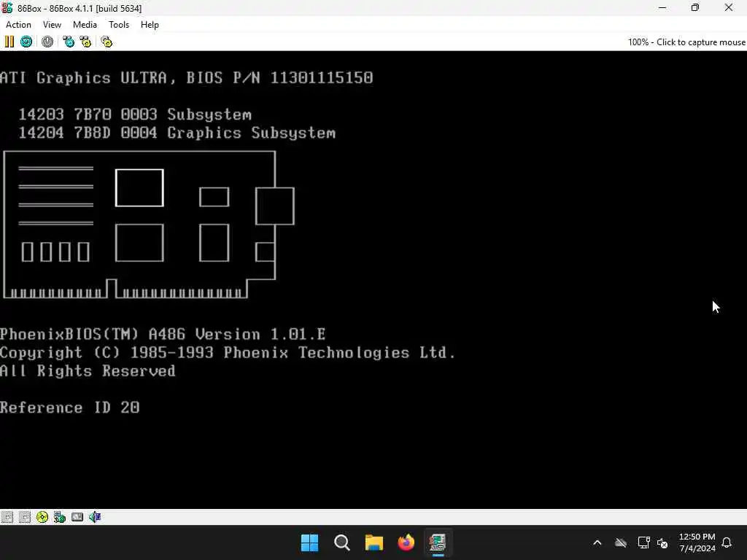Click the 'ATI Graphics ULTRA' BIOS text line

click(186, 77)
